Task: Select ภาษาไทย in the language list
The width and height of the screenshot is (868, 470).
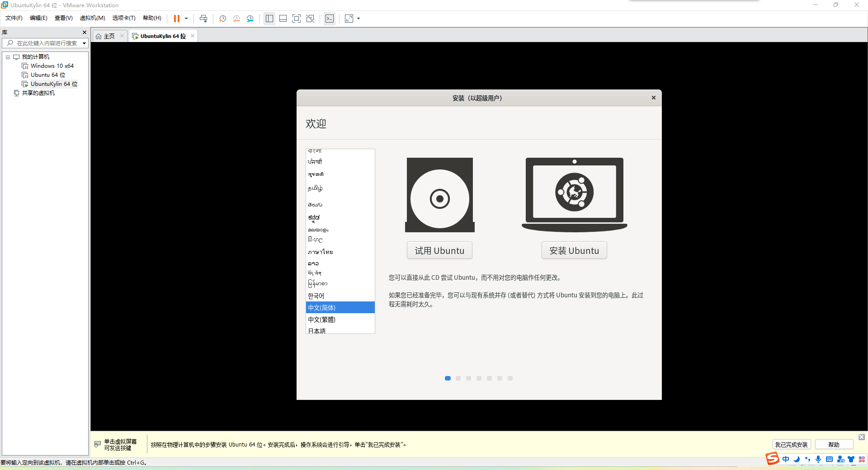Action: pyautogui.click(x=340, y=252)
